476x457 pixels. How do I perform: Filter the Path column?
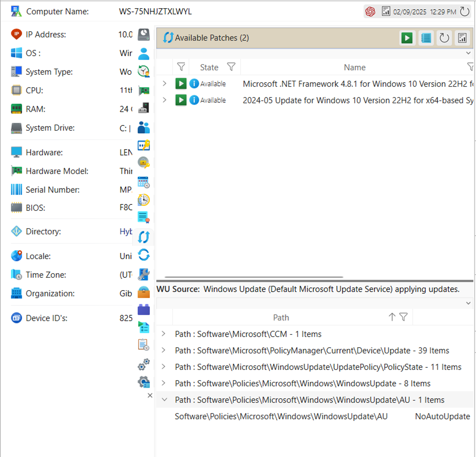coord(404,317)
